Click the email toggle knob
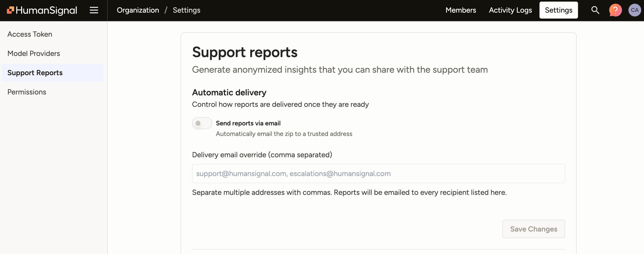Image resolution: width=644 pixels, height=254 pixels. [x=198, y=123]
